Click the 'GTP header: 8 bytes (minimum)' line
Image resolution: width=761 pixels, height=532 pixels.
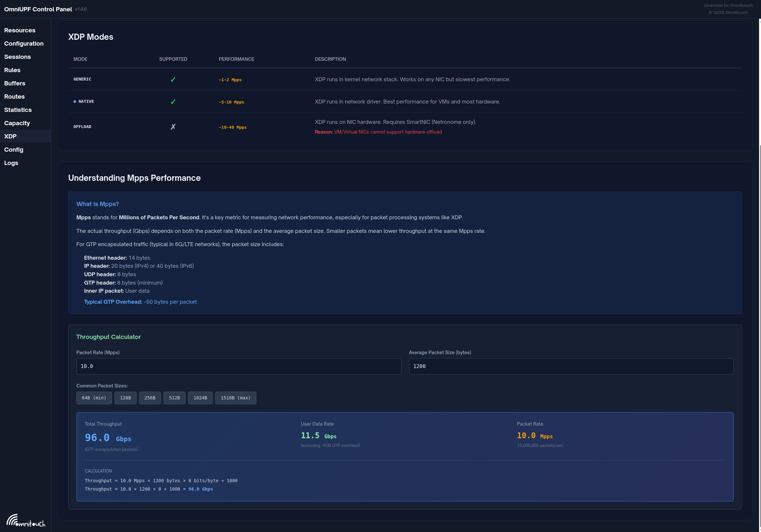point(123,282)
